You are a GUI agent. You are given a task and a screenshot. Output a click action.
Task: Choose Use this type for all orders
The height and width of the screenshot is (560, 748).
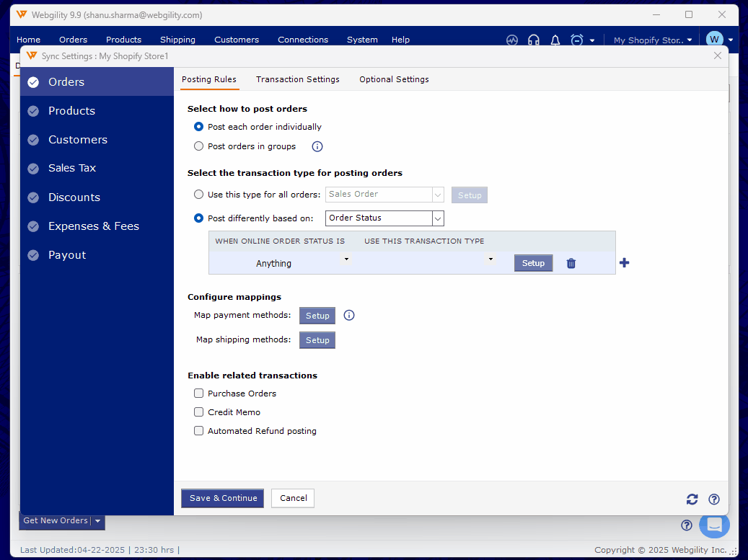(x=199, y=195)
